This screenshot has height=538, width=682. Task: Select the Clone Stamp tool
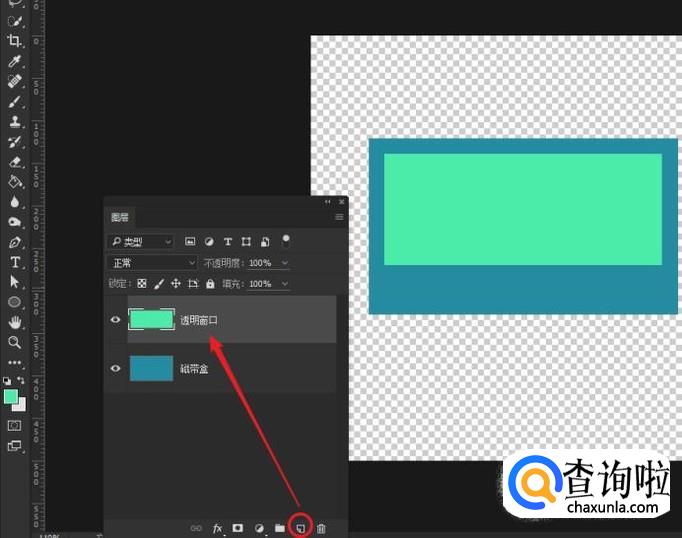click(x=14, y=121)
